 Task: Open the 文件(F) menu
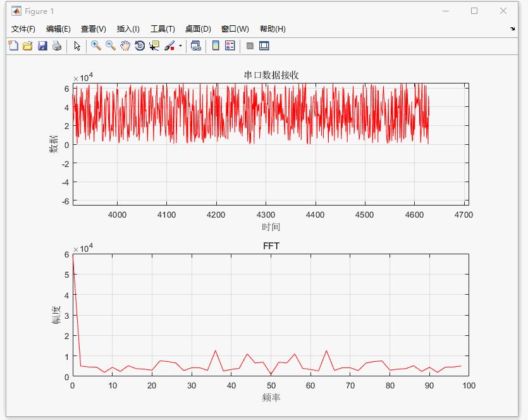pyautogui.click(x=23, y=29)
